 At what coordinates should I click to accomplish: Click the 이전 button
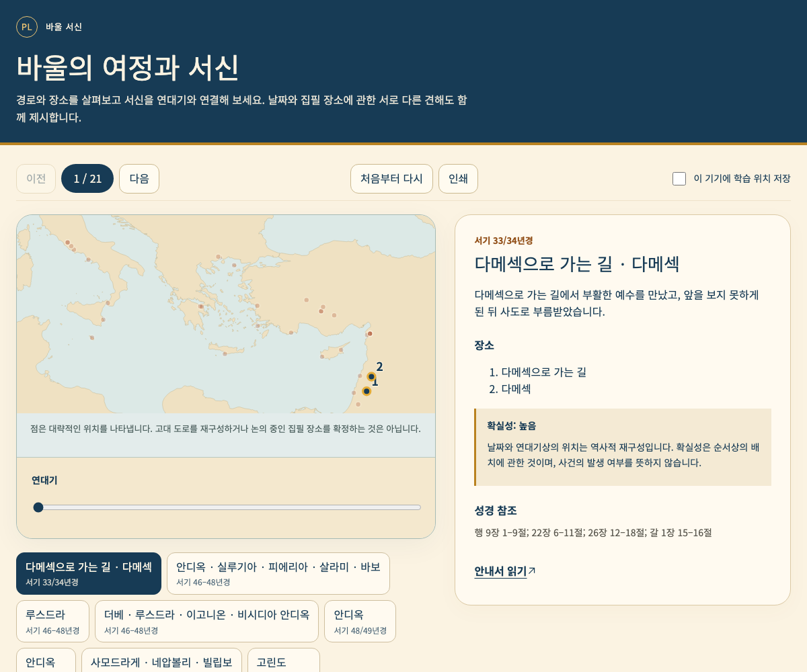36,179
